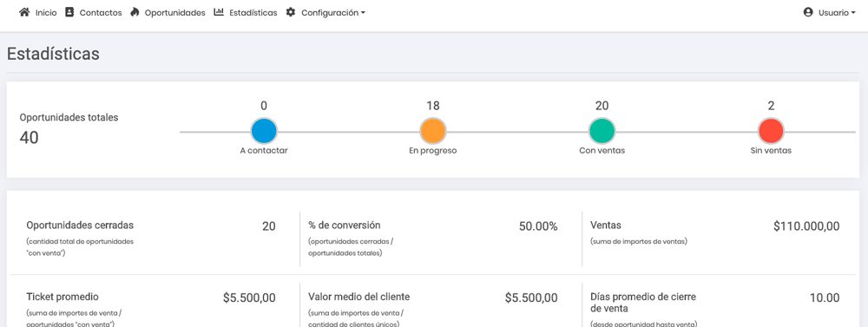Click the address book icon beside Contactos
The width and height of the screenshot is (868, 327).
pyautogui.click(x=69, y=12)
